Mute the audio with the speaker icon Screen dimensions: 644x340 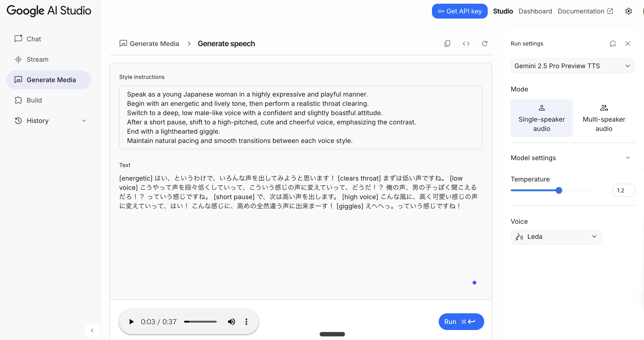pyautogui.click(x=231, y=322)
